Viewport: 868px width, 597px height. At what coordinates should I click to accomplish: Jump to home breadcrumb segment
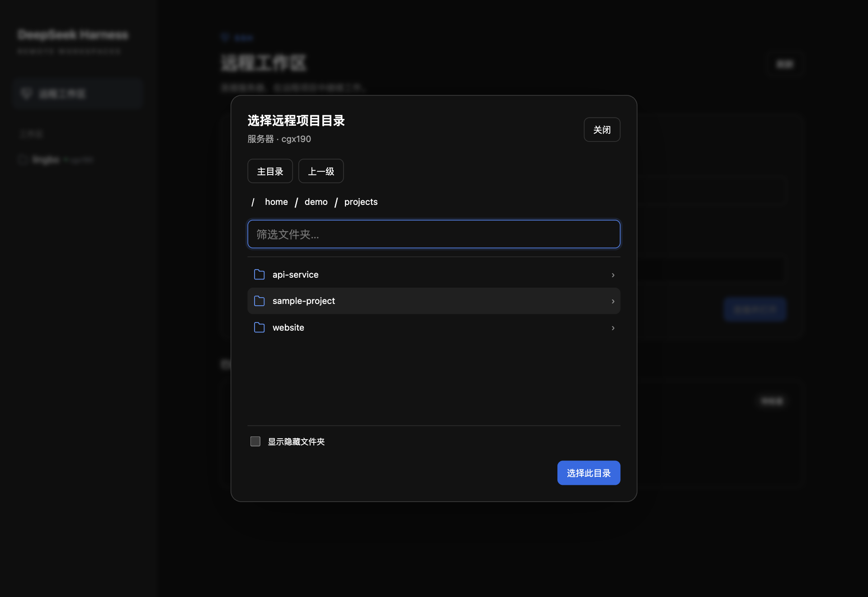(x=276, y=202)
